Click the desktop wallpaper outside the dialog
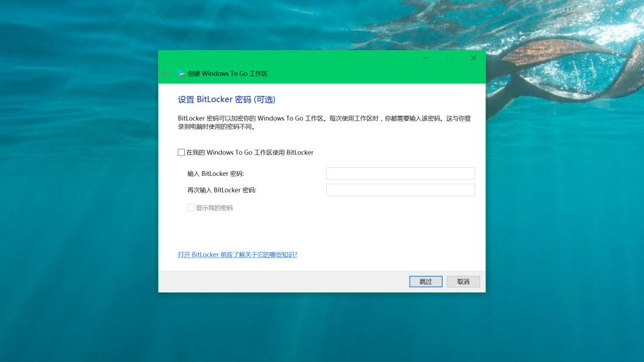Image resolution: width=644 pixels, height=362 pixels. click(x=78, y=179)
